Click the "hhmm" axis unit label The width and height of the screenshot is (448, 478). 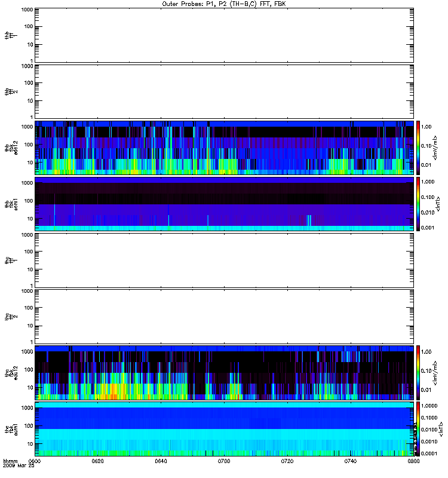coord(10,461)
